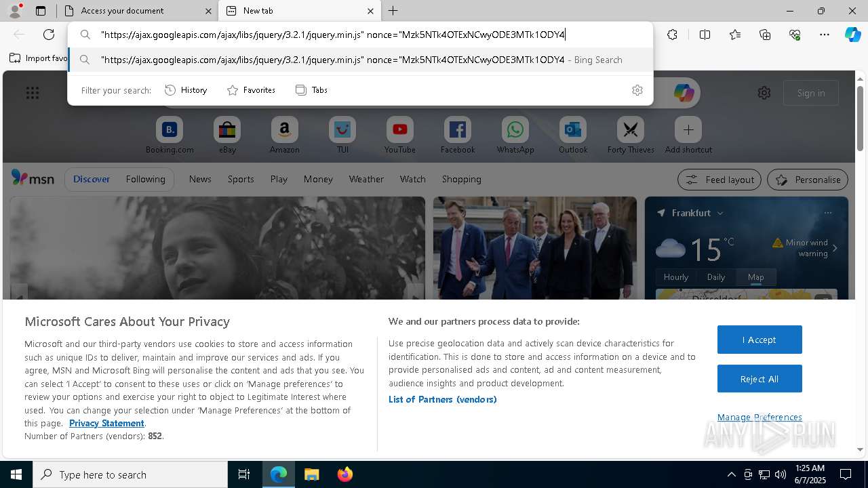
Task: Open the Weather category
Action: [366, 179]
